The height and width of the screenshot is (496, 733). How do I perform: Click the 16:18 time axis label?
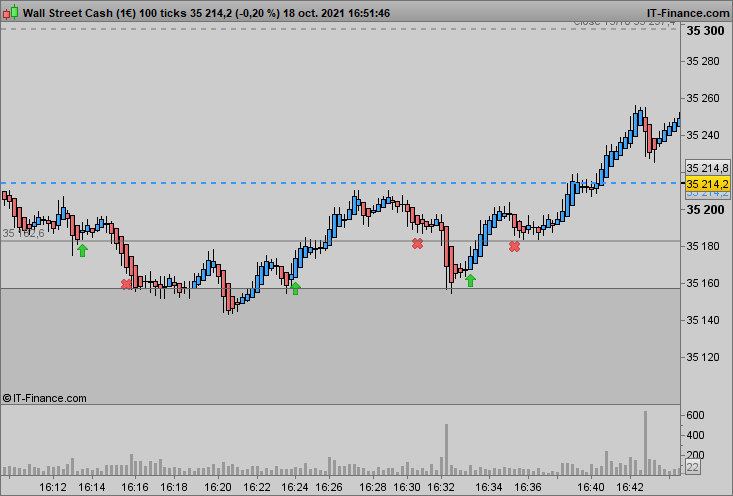click(174, 487)
